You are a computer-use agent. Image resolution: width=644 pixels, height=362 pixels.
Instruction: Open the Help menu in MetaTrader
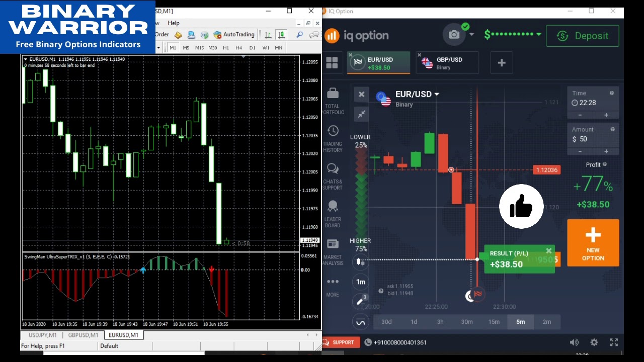coord(174,23)
